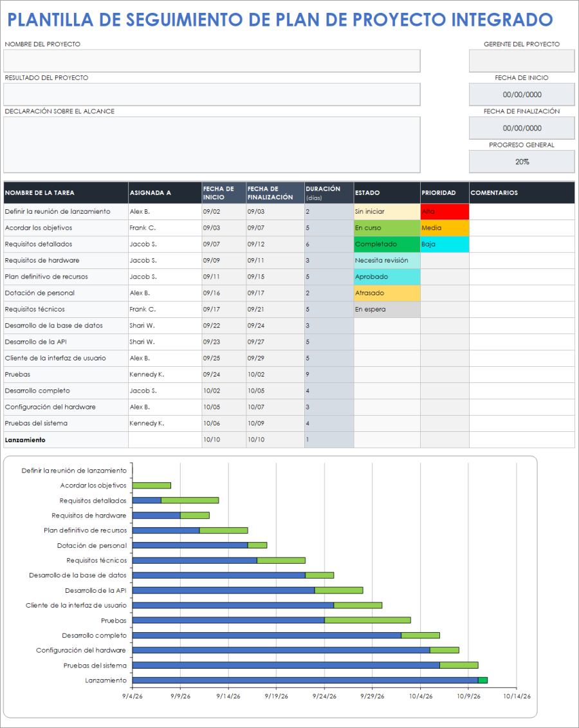Select the Lanzamiento task row
Viewport: 579px width, 728px height.
pyautogui.click(x=64, y=440)
